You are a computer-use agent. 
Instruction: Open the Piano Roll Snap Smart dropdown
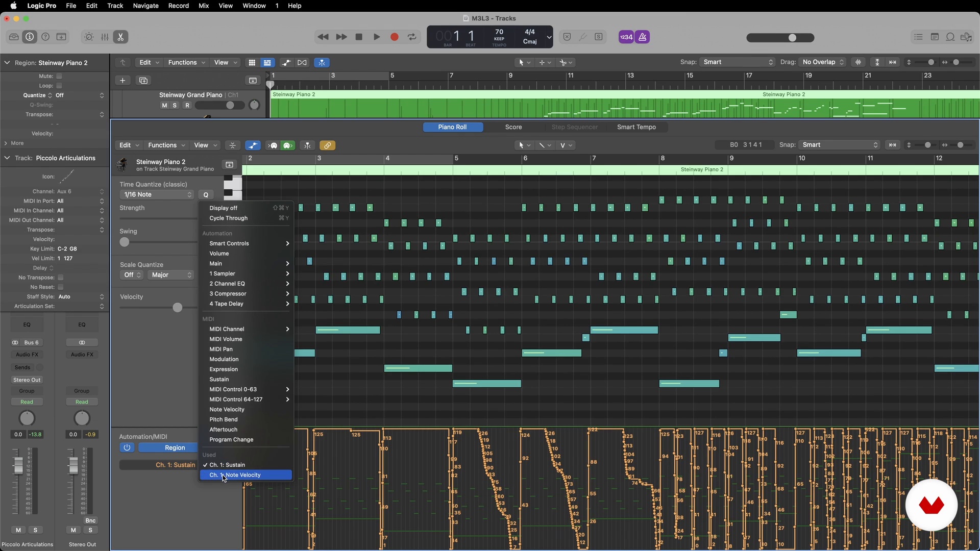tap(839, 145)
